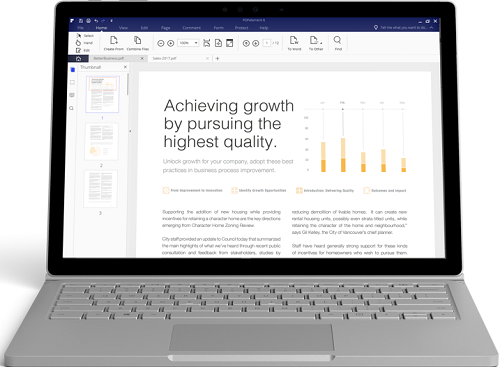Open the To Other conversion dropdown
500x367 pixels.
coord(316,43)
